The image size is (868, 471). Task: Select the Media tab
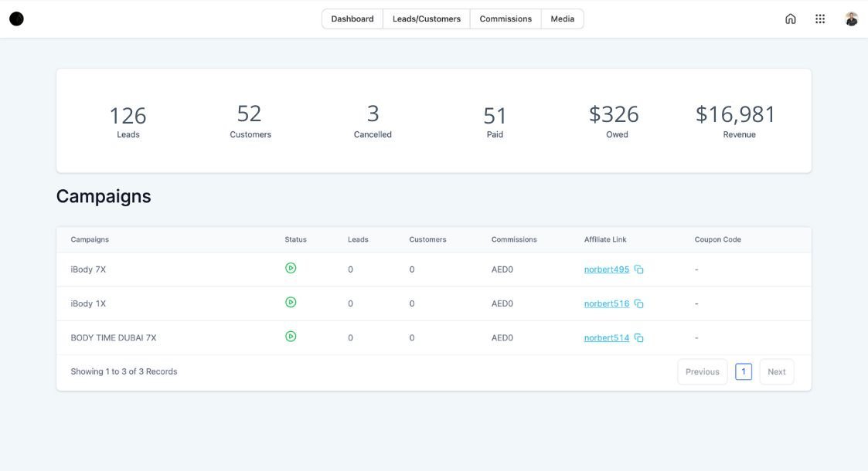[x=562, y=19]
